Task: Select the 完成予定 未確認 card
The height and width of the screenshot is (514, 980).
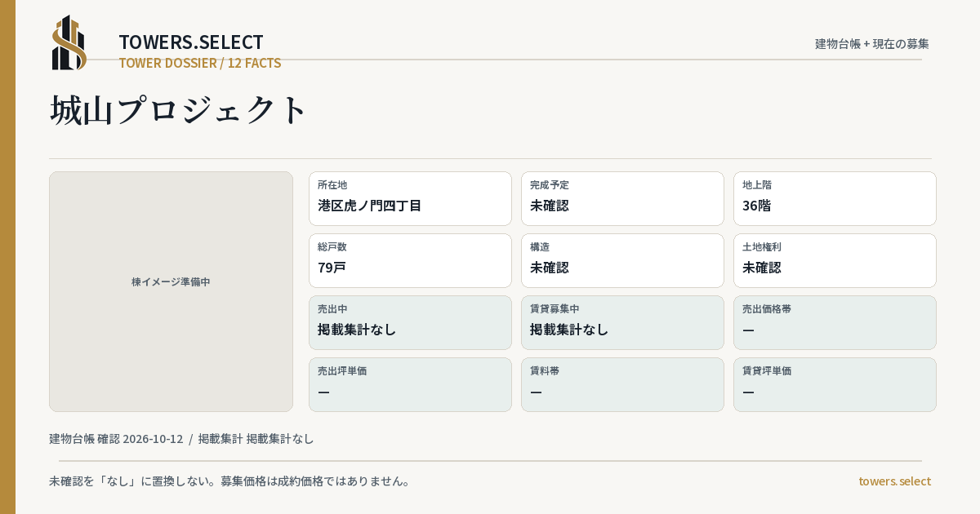Action: pos(622,198)
